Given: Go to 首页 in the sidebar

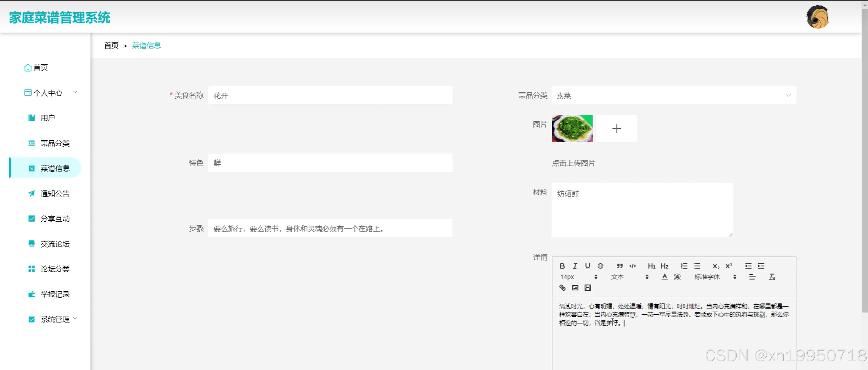Looking at the screenshot, I should [x=36, y=68].
